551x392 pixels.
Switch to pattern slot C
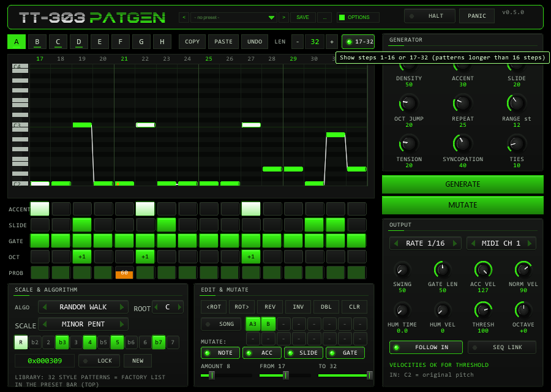tap(58, 42)
